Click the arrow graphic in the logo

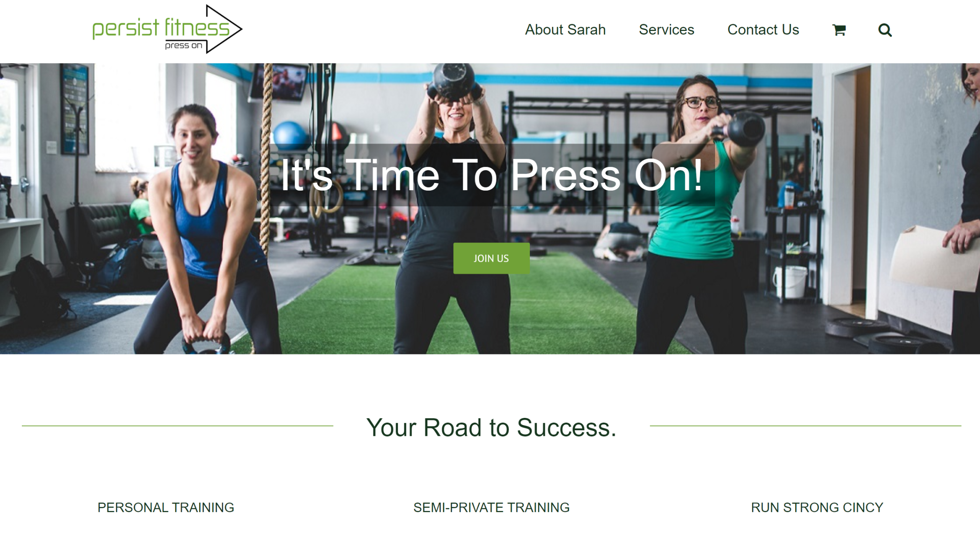coord(224,29)
